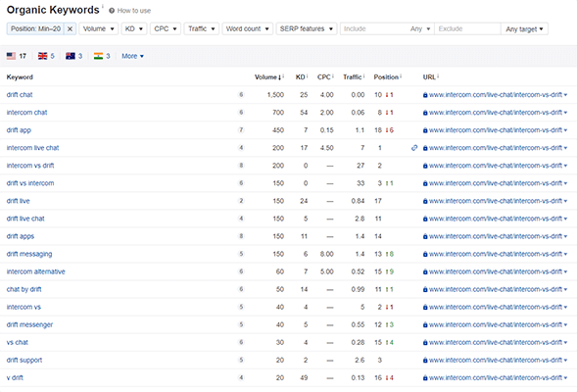Viewport: 577px width, 392px height.
Task: Open URL link in drift messaging row
Action: coord(496,254)
